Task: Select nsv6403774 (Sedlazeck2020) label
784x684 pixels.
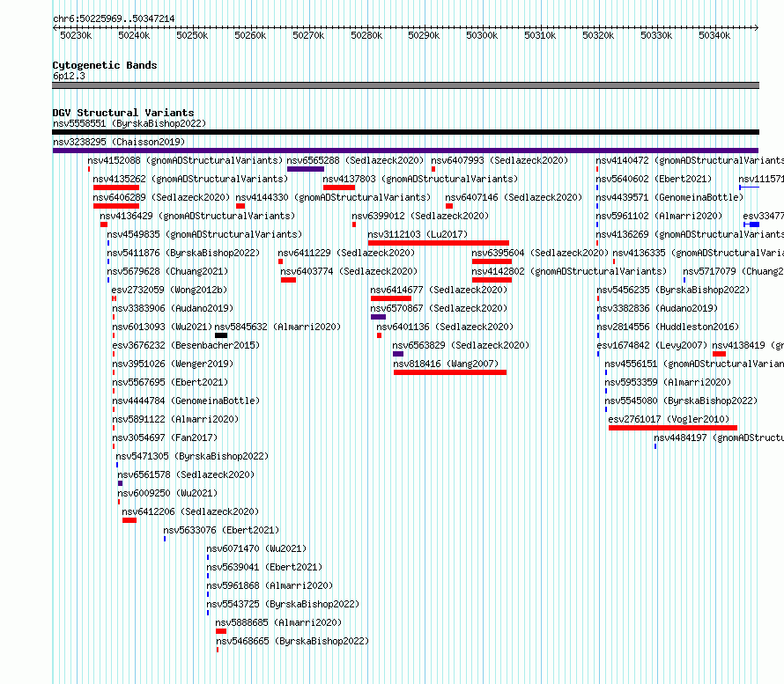Action: 349,271
